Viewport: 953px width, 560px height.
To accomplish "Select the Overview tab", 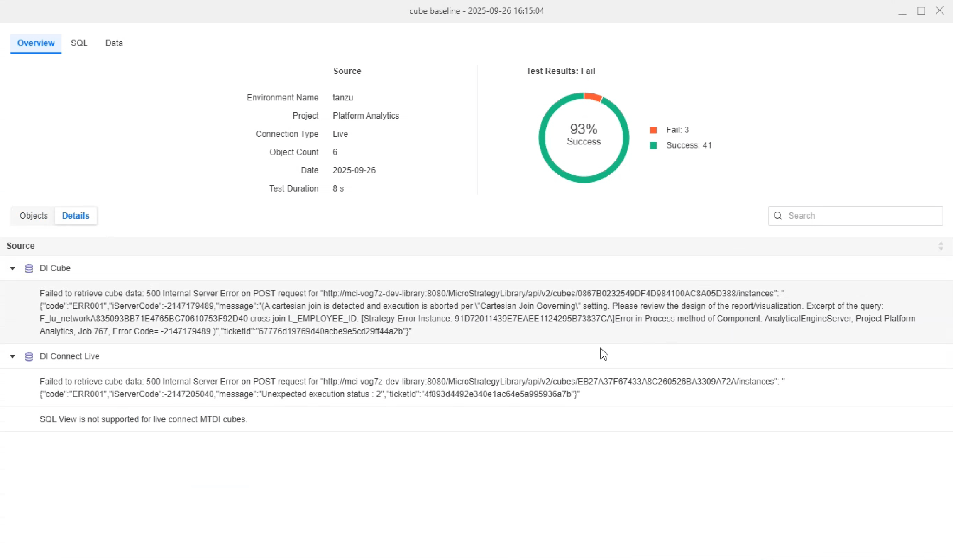I will 36,43.
